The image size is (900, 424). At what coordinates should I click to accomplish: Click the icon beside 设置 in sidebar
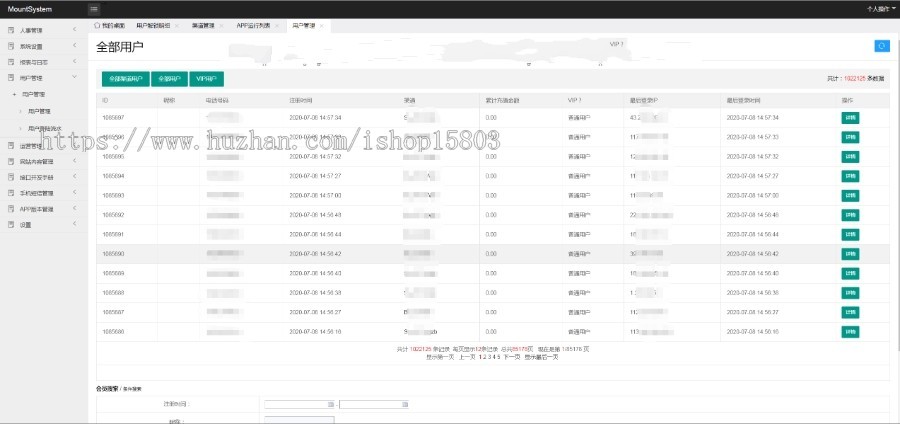(11, 225)
